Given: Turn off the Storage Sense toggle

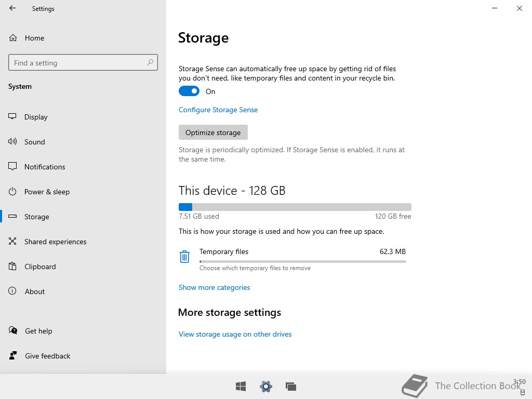Looking at the screenshot, I should tap(189, 91).
